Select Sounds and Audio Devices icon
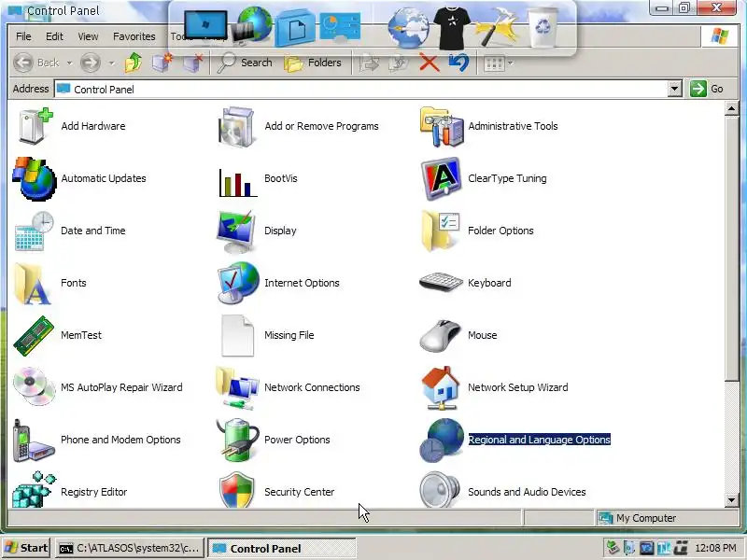Screen dimensions: 747x560 (440, 491)
